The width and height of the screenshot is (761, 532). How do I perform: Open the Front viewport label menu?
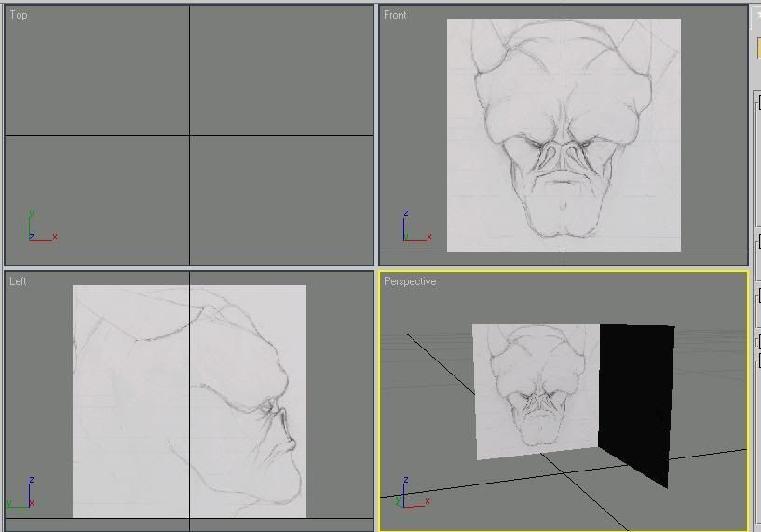[x=395, y=15]
